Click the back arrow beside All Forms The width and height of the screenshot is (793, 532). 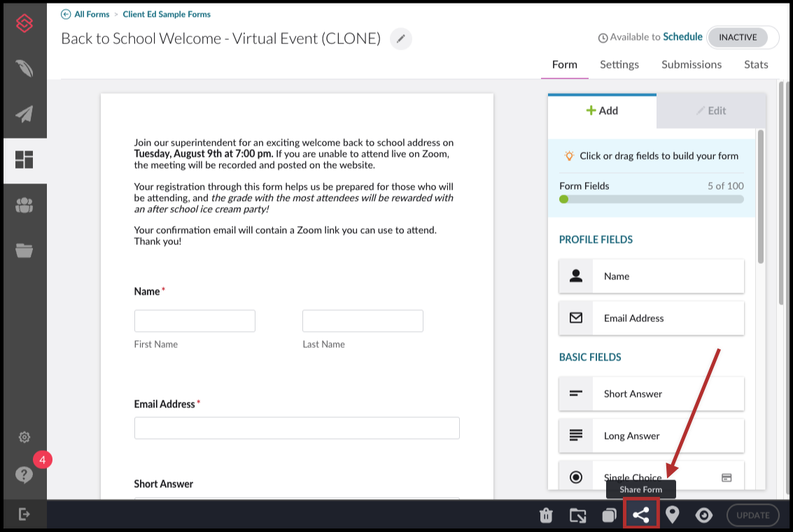(x=66, y=14)
